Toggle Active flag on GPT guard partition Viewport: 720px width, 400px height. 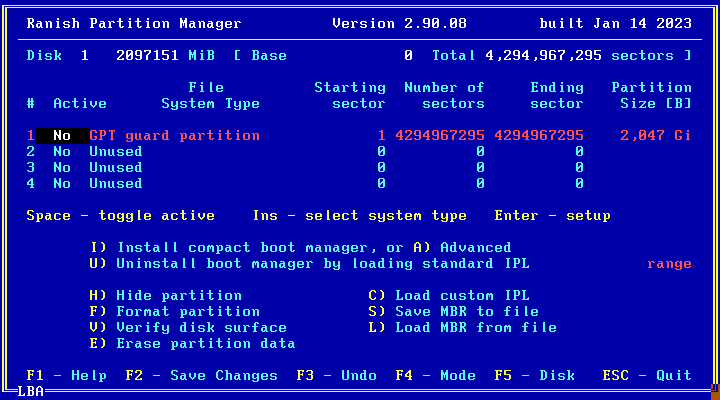pyautogui.click(x=62, y=135)
